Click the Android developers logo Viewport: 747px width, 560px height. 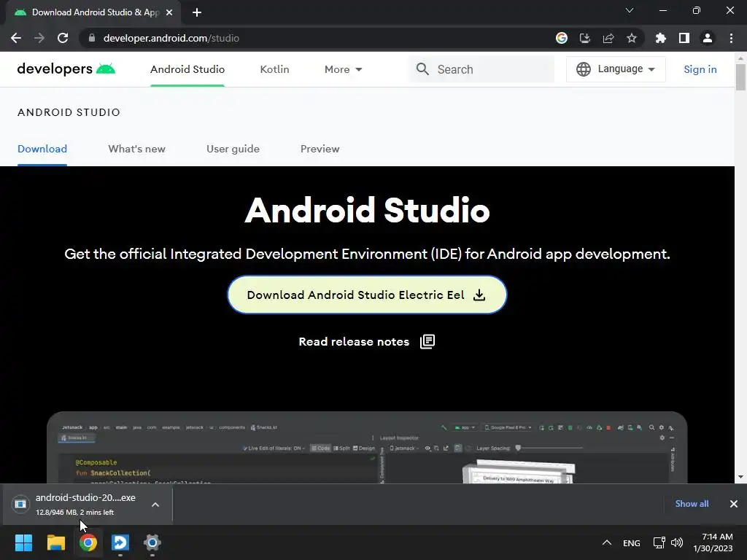coord(66,69)
